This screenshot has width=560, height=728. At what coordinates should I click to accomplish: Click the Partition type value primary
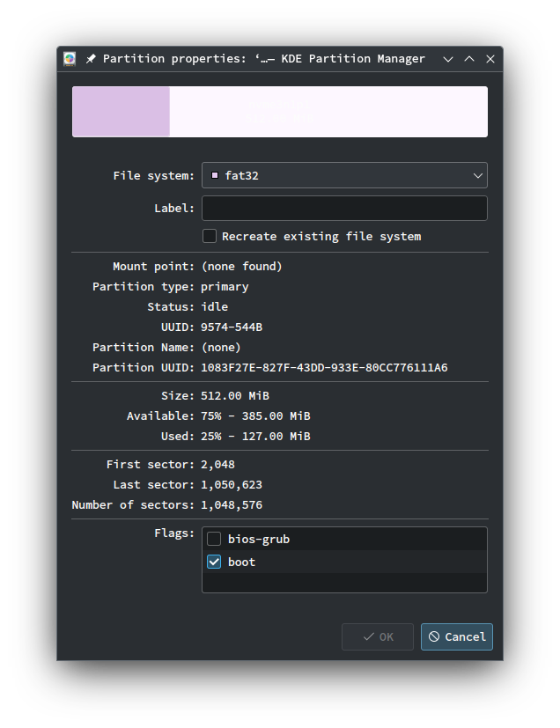pyautogui.click(x=225, y=287)
